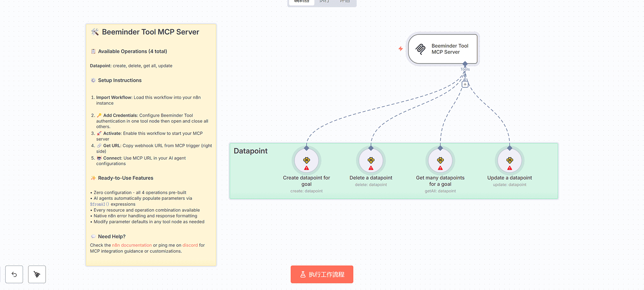Click the warning triangle on Create datapoint node

(306, 168)
